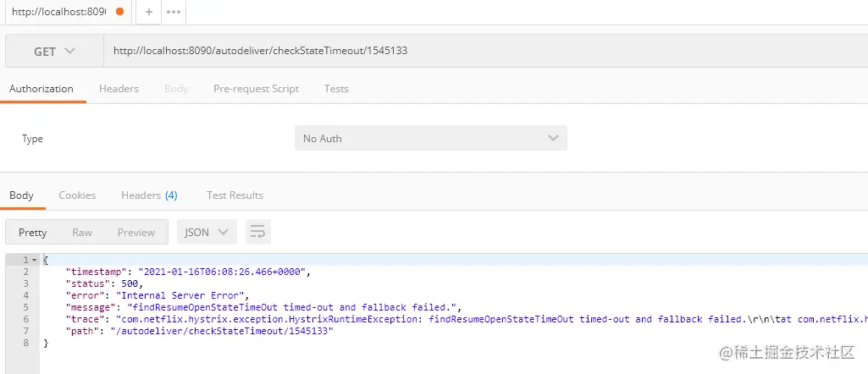
Task: Show response Headers (4) tab
Action: pyautogui.click(x=149, y=195)
